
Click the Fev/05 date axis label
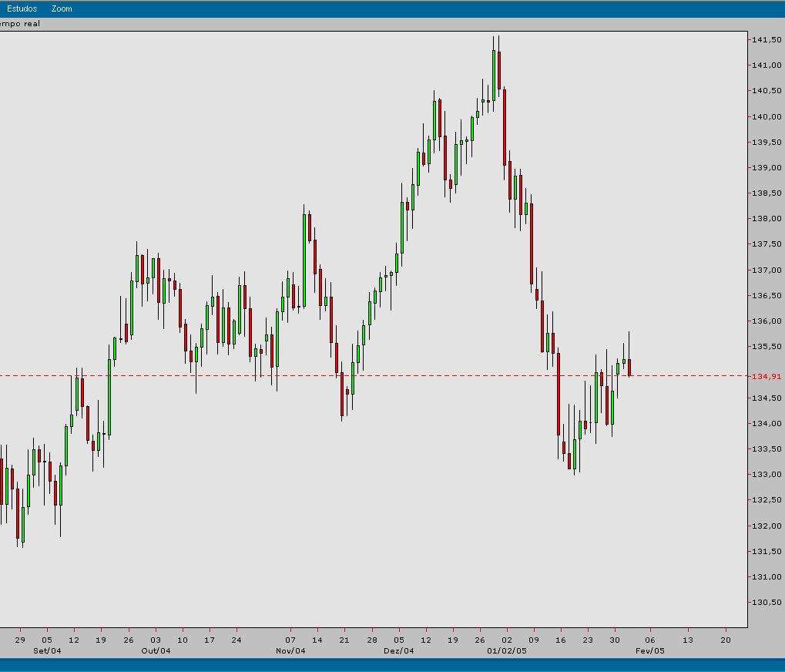[650, 650]
